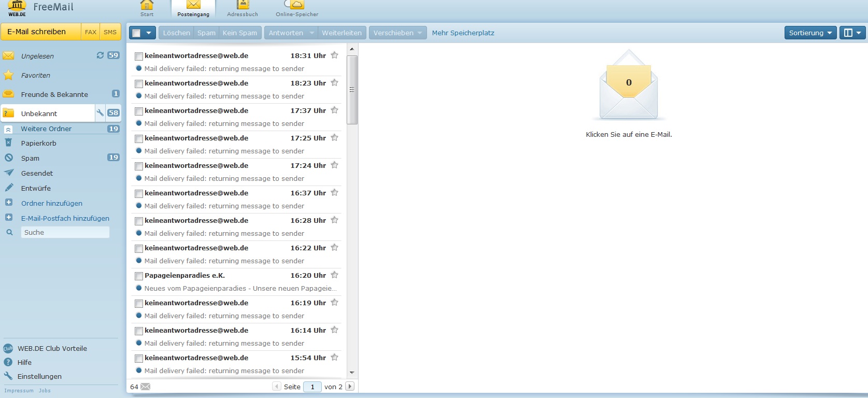The image size is (868, 398).
Task: Click the Mehr Speicherplatz link
Action: 463,33
